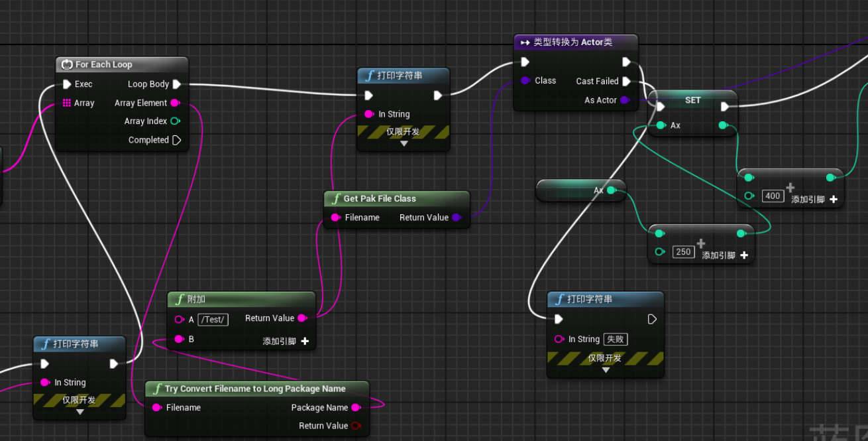Add a pin on the addition node with 250
The width and height of the screenshot is (868, 441).
tap(743, 255)
